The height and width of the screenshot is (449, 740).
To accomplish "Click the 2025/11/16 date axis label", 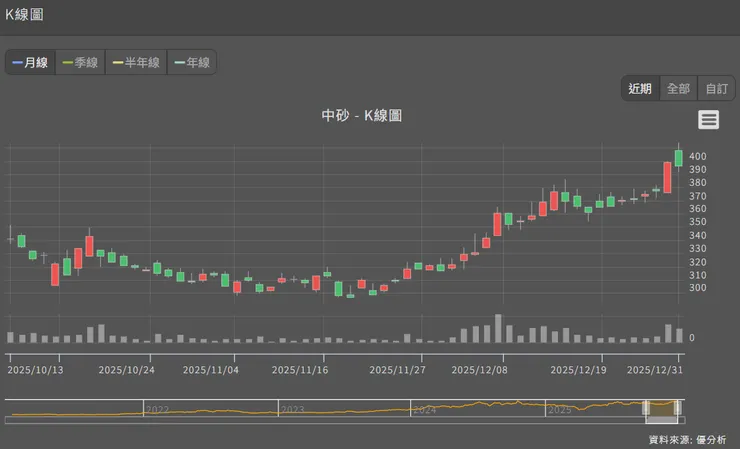I will (x=300, y=370).
